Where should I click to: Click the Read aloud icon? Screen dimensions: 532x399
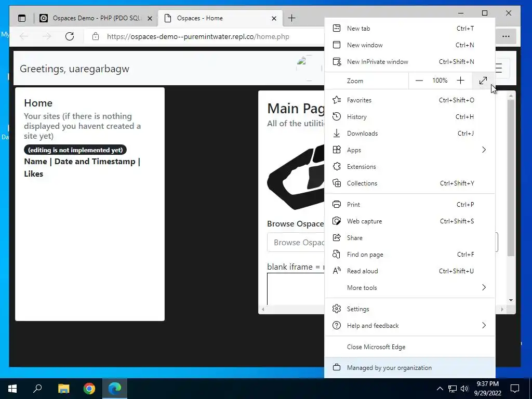coord(337,271)
